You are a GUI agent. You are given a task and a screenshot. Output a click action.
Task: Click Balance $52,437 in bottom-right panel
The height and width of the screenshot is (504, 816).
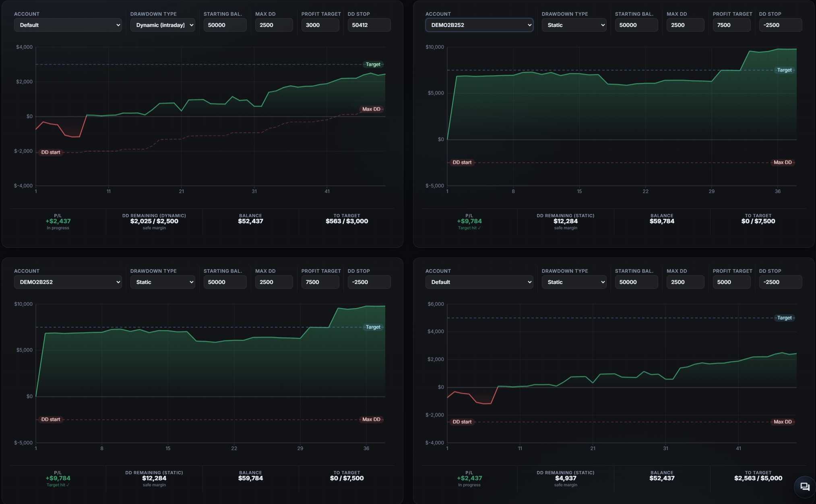[x=662, y=478]
